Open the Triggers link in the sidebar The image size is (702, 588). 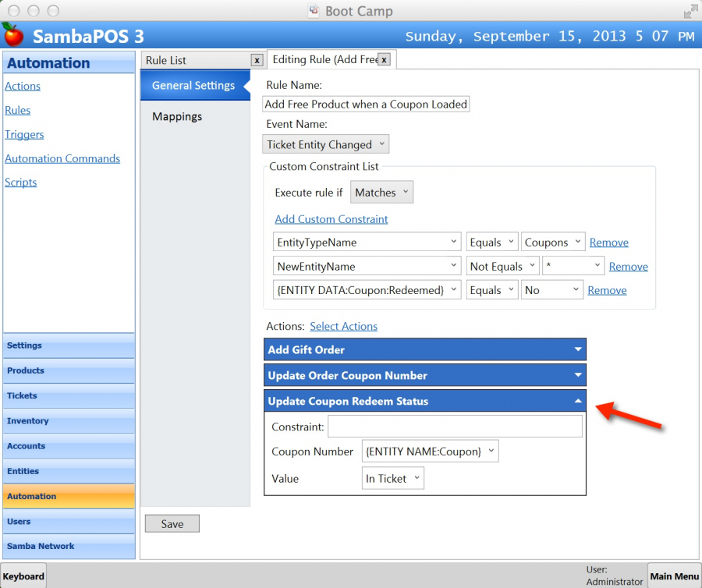24,134
